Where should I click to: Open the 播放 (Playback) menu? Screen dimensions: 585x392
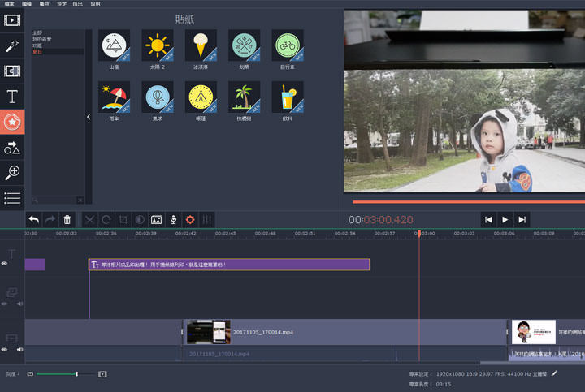44,4
